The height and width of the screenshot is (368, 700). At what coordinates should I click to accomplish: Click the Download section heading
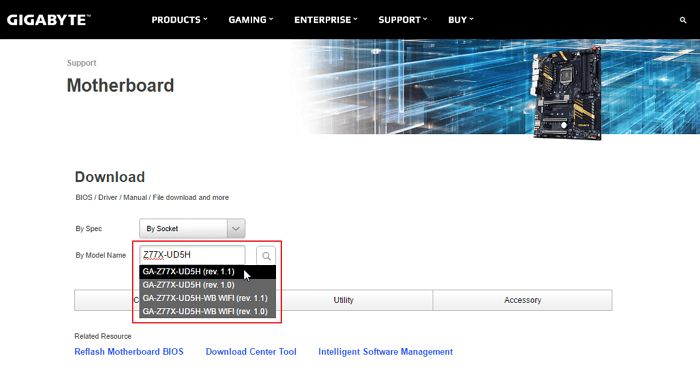pyautogui.click(x=110, y=177)
